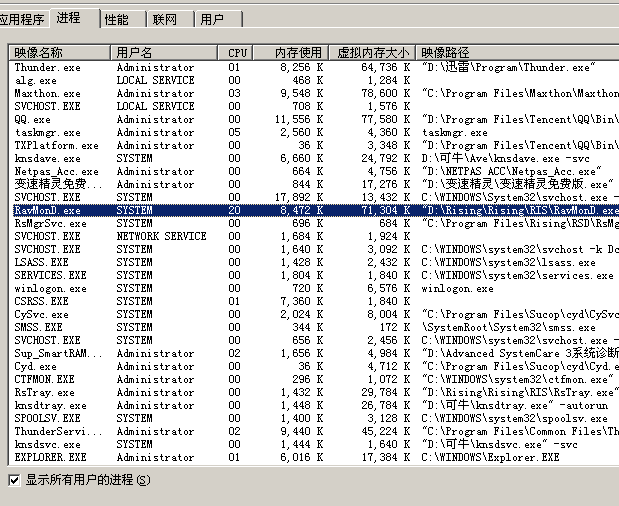
Task: Switch to the 应用程序 tab
Action: click(x=22, y=19)
